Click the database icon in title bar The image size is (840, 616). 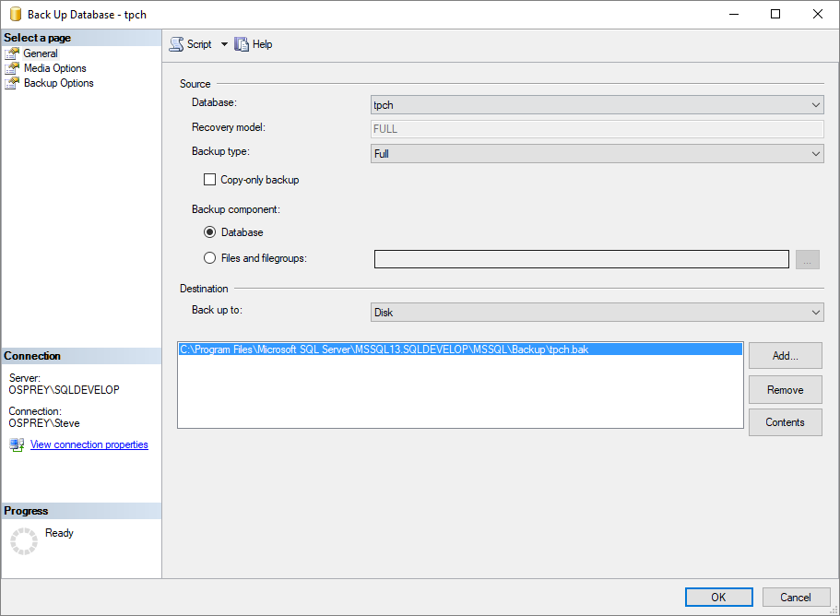(16, 15)
